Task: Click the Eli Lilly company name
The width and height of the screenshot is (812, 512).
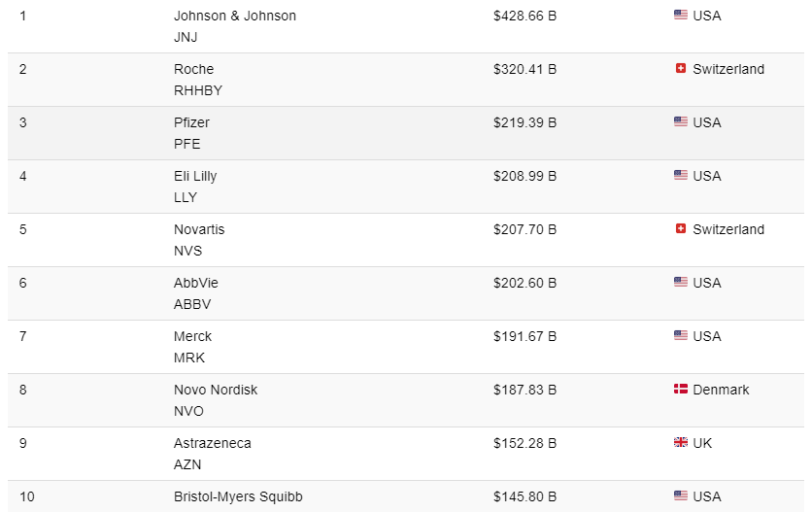Action: tap(194, 176)
